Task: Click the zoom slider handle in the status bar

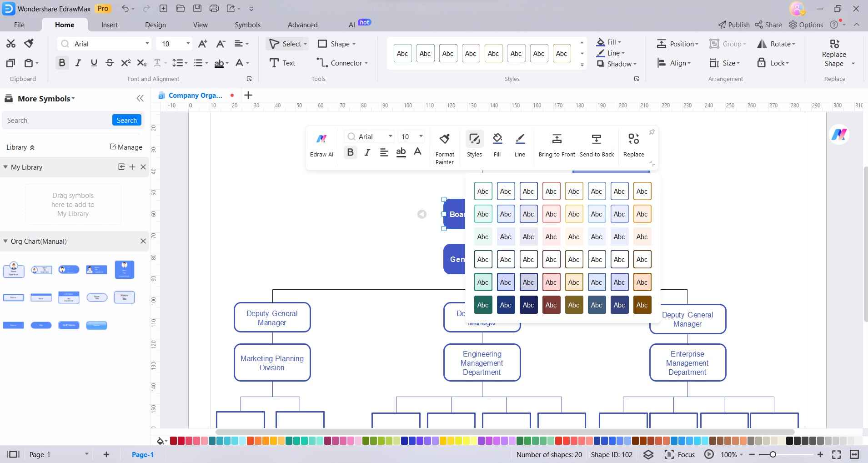Action: tap(773, 454)
